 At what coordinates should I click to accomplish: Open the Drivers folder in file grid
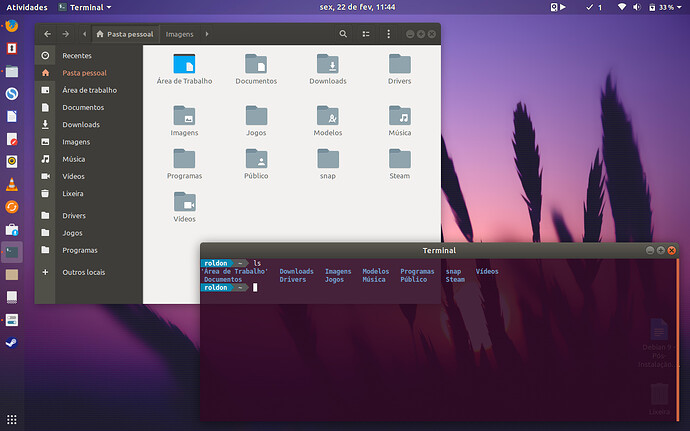400,64
